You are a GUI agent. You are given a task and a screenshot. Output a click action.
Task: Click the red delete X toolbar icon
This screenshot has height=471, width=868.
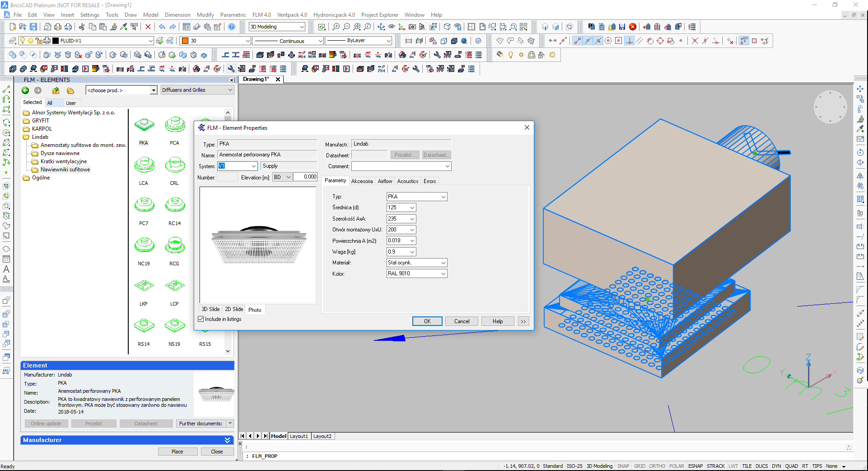click(148, 27)
